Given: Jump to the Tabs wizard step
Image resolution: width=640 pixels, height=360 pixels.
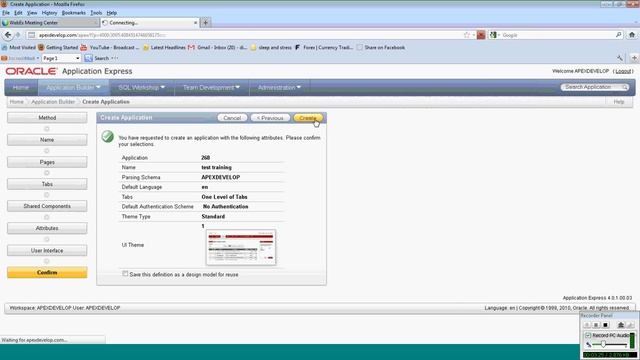Looking at the screenshot, I should 47,184.
